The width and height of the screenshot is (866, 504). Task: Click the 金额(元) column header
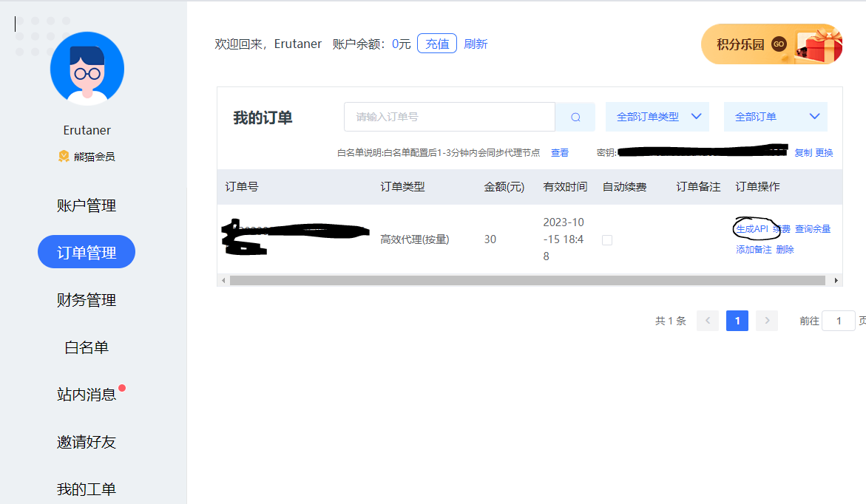[504, 186]
